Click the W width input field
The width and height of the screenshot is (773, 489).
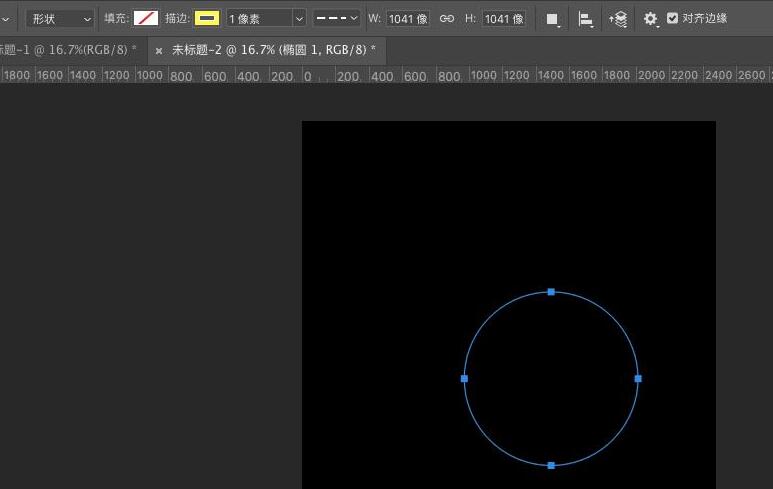click(408, 19)
